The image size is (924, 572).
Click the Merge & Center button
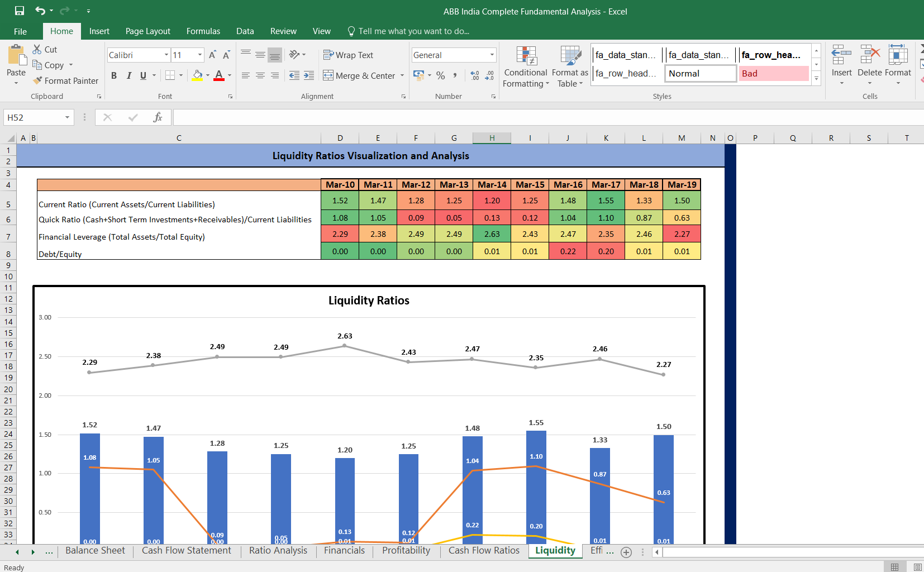[x=359, y=75]
